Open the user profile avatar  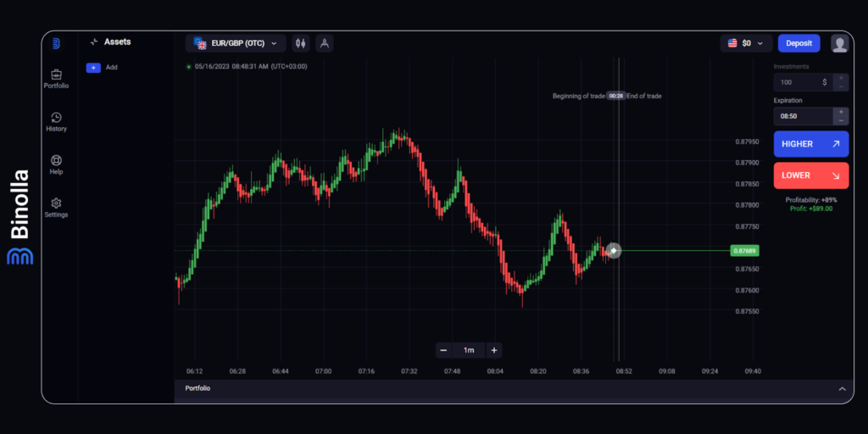(x=839, y=43)
